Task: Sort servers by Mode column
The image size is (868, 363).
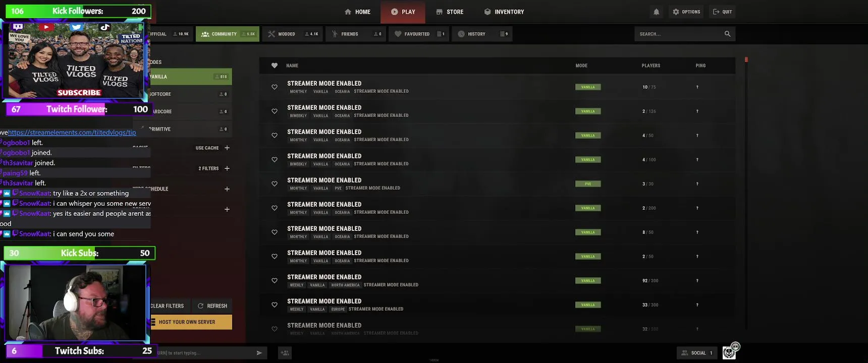Action: click(581, 66)
